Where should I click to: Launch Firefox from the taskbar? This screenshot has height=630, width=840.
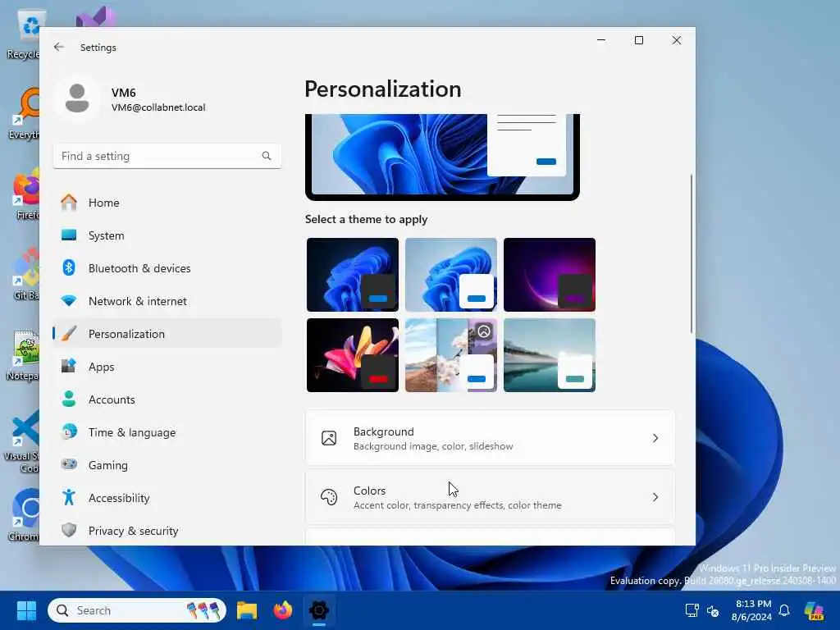point(283,610)
